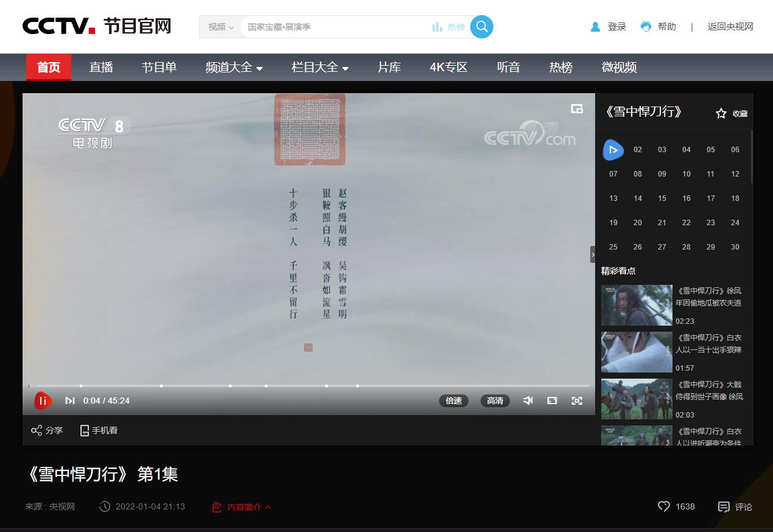Collapse the 内容简介 description
Screen dimensions: 773x532
242,506
